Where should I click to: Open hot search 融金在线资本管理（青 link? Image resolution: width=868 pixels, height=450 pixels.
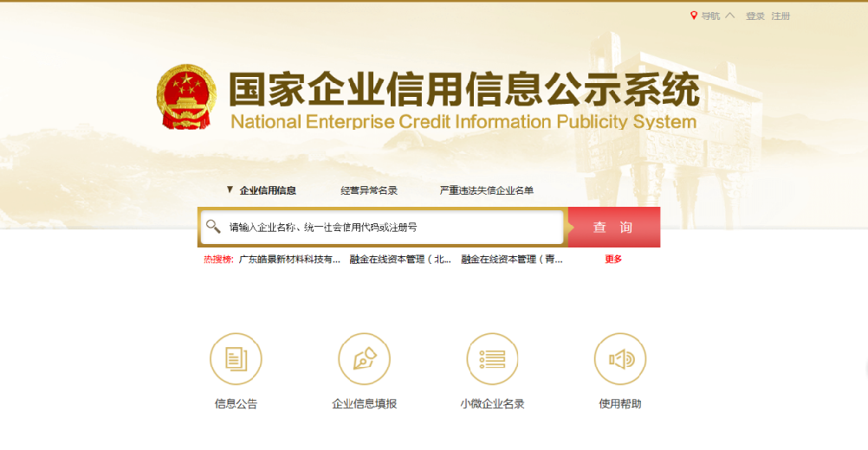pos(512,259)
